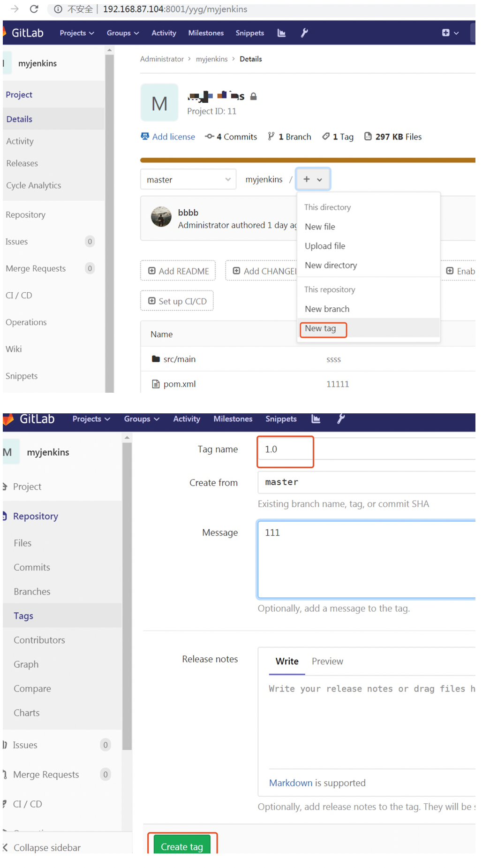Viewport: 482px width, 868px height.
Task: Open the src/main folder
Action: (179, 359)
